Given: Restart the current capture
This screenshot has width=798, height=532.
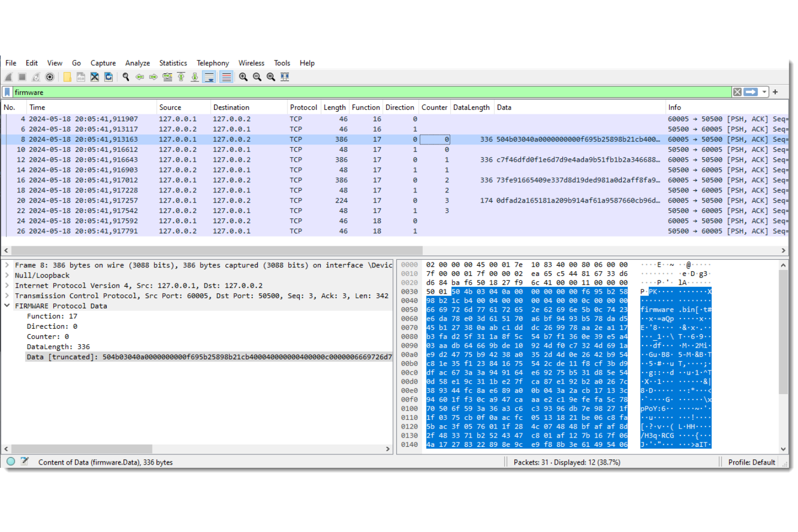Looking at the screenshot, I should (36, 77).
